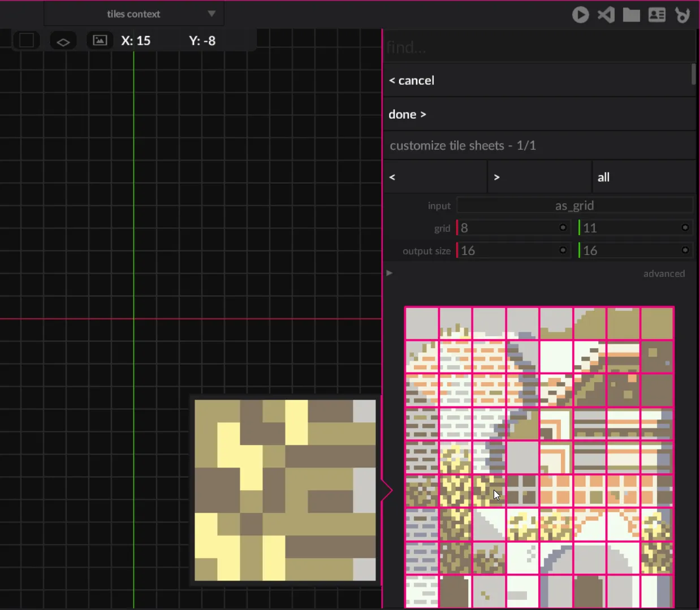Toggle the square outline viewport button
Viewport: 700px width, 610px height.
[x=27, y=41]
